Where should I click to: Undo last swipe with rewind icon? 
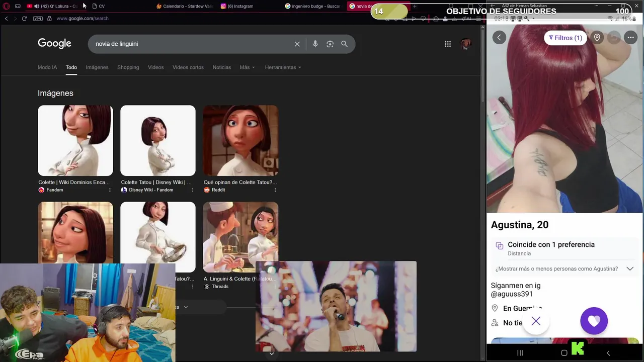614,38
